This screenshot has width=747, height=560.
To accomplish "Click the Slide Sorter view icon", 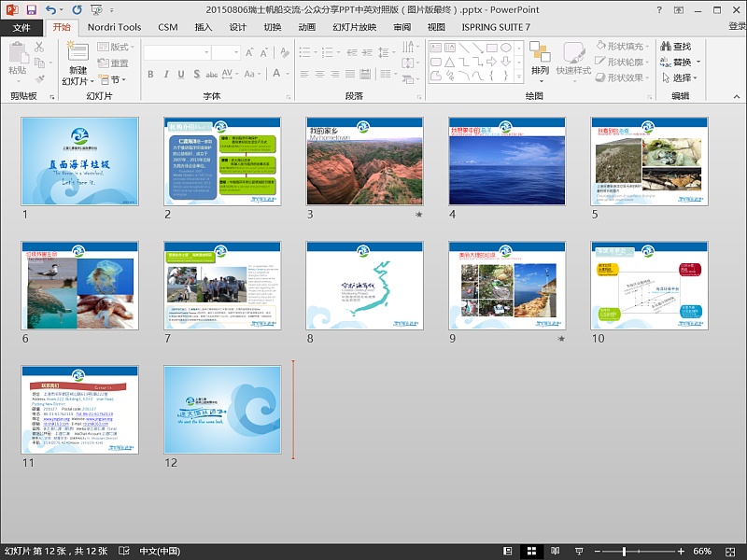I will [x=531, y=551].
